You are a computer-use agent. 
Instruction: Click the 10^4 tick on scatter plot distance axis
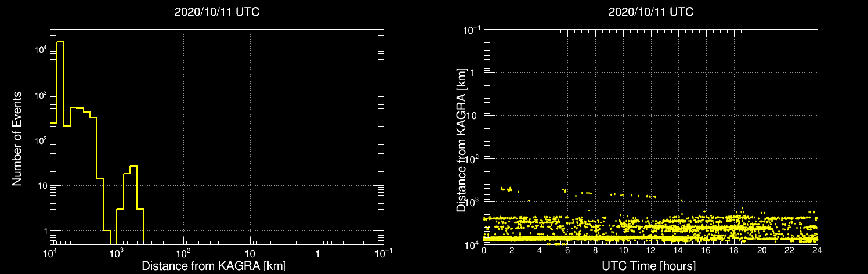[472, 244]
